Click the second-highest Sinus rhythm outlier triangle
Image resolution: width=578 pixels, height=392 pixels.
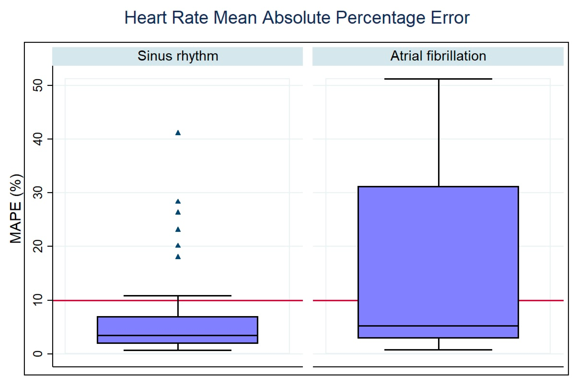click(178, 201)
